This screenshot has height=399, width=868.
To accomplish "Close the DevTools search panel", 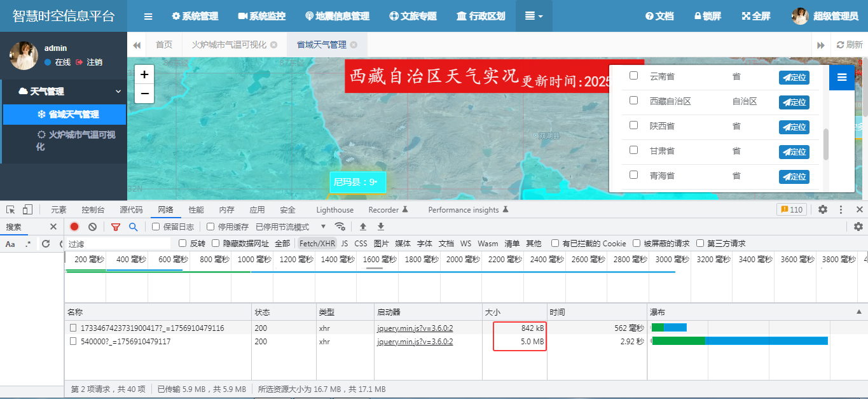I will tap(53, 227).
